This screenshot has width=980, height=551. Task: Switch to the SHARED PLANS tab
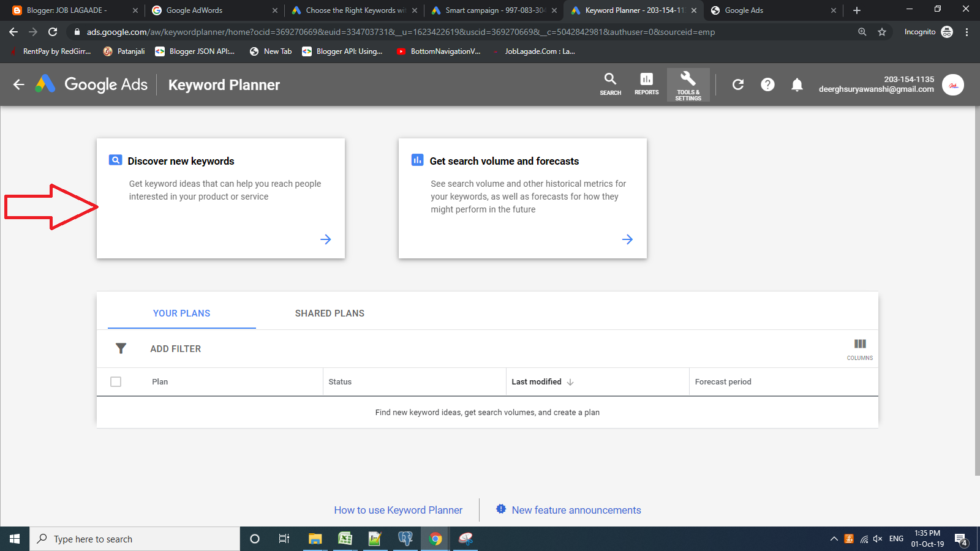tap(330, 313)
